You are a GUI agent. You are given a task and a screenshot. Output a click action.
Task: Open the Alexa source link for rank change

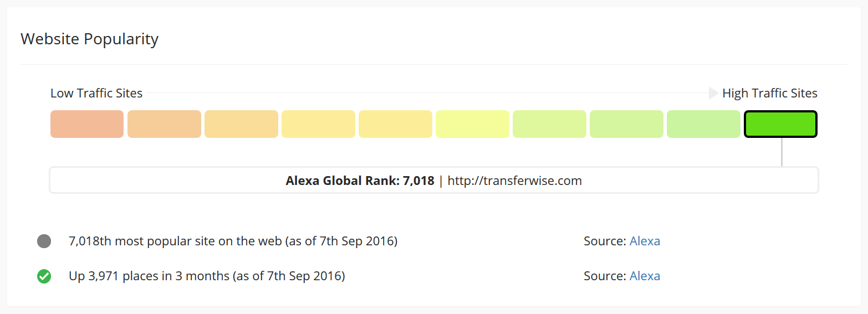pyautogui.click(x=645, y=276)
